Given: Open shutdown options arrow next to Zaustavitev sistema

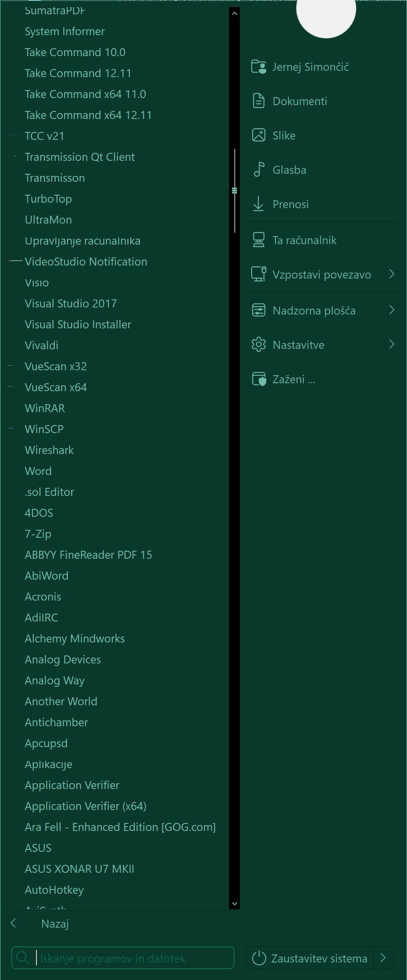Looking at the screenshot, I should (x=383, y=958).
